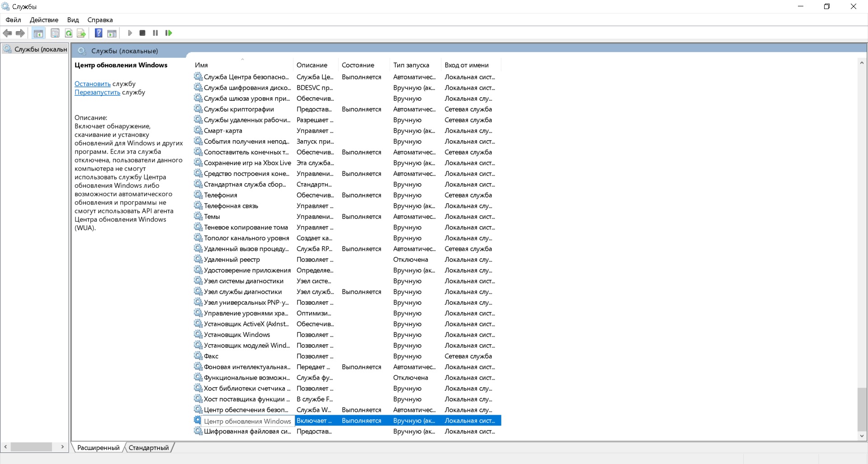The image size is (868, 464).
Task: Click the magnifier icon near Службы (локальные)
Action: point(82,51)
